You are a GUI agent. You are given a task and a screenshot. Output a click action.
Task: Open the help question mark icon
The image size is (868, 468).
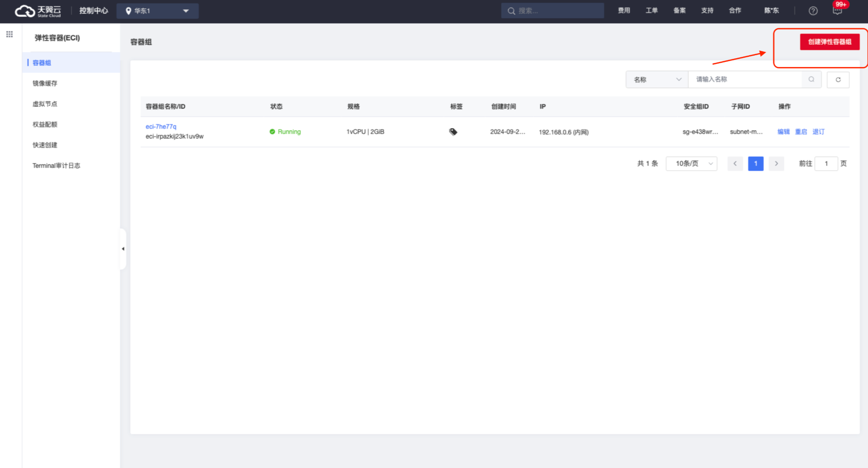(813, 11)
